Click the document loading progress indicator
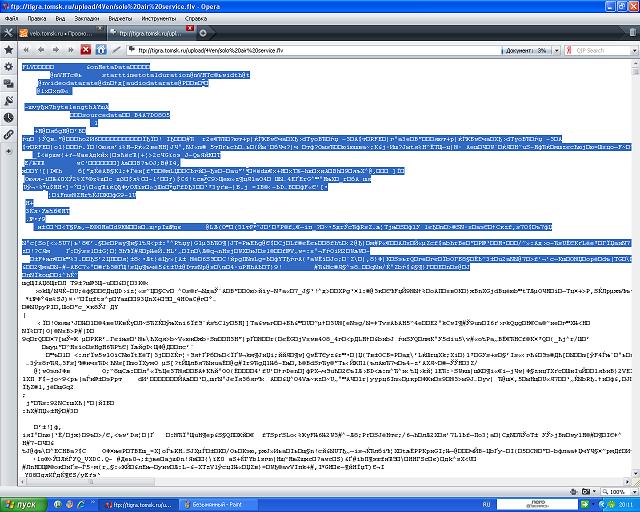The width and height of the screenshot is (640, 512). (x=526, y=50)
